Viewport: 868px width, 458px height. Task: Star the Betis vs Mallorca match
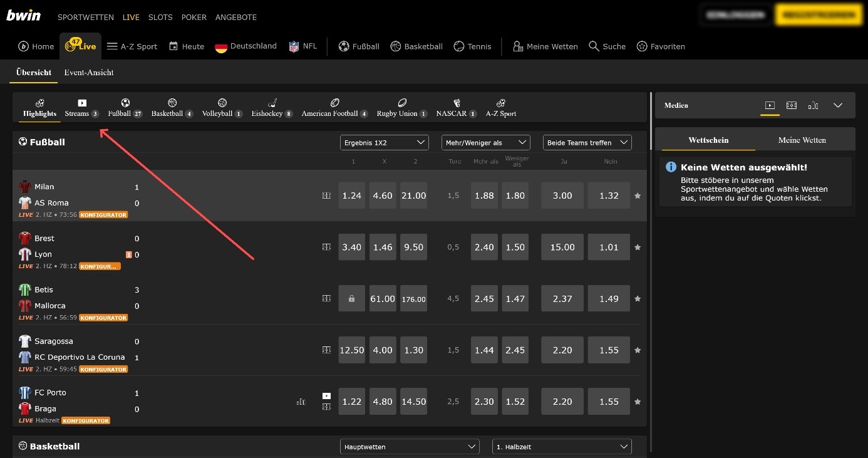point(638,299)
